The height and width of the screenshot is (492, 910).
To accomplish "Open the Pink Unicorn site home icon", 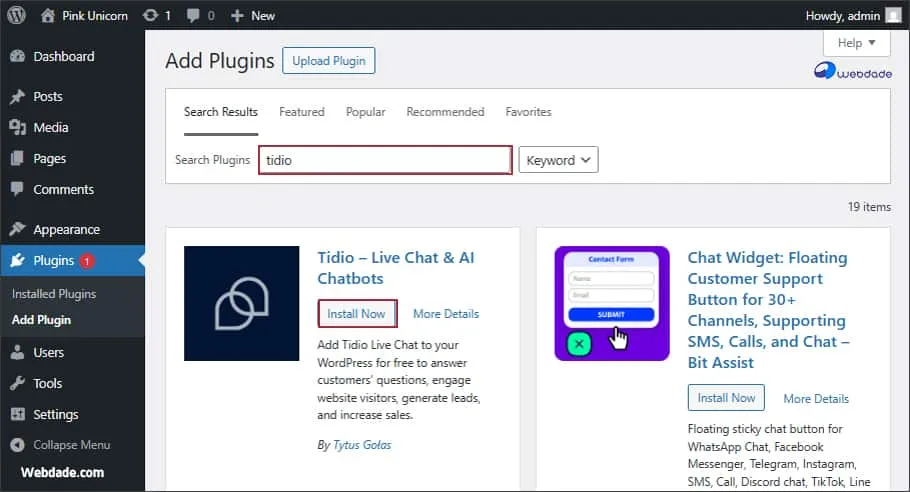I will (48, 16).
